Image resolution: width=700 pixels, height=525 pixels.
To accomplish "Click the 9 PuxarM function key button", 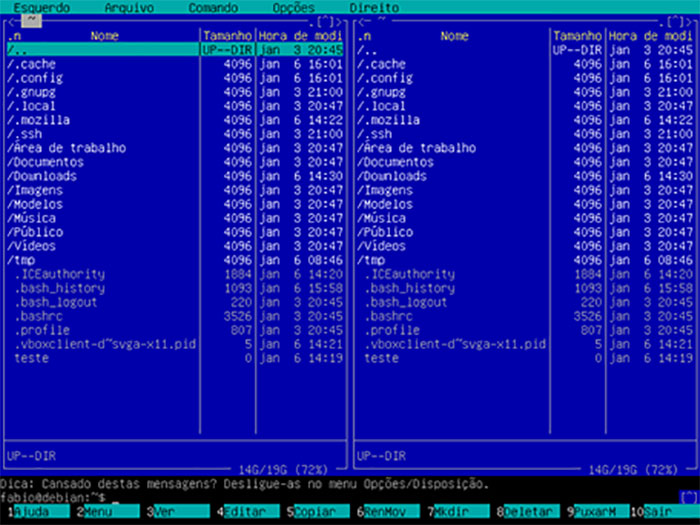I will click(x=598, y=512).
